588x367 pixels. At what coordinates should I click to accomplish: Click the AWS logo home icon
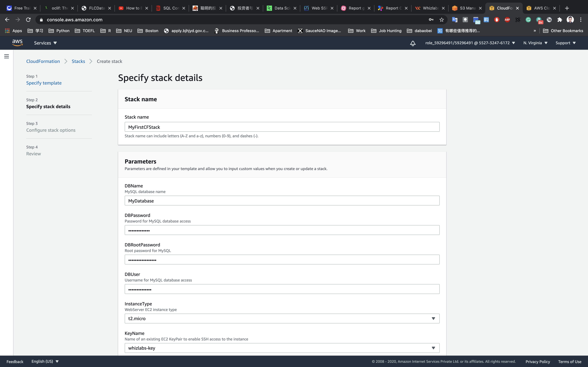[x=18, y=43]
